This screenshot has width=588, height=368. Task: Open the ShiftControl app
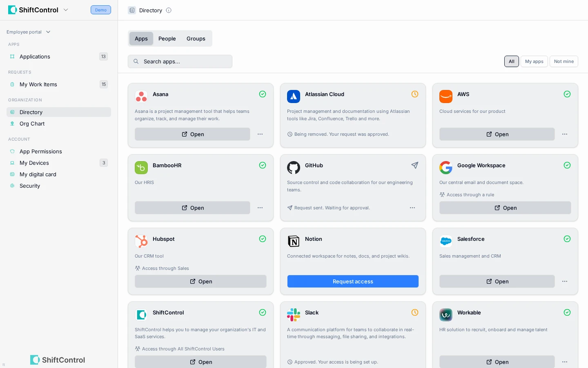click(x=200, y=362)
